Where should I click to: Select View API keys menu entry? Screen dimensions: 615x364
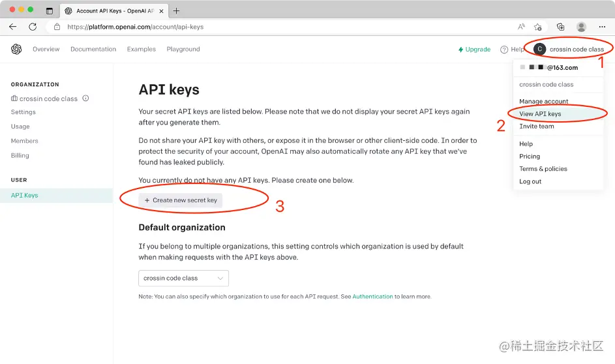(x=540, y=114)
